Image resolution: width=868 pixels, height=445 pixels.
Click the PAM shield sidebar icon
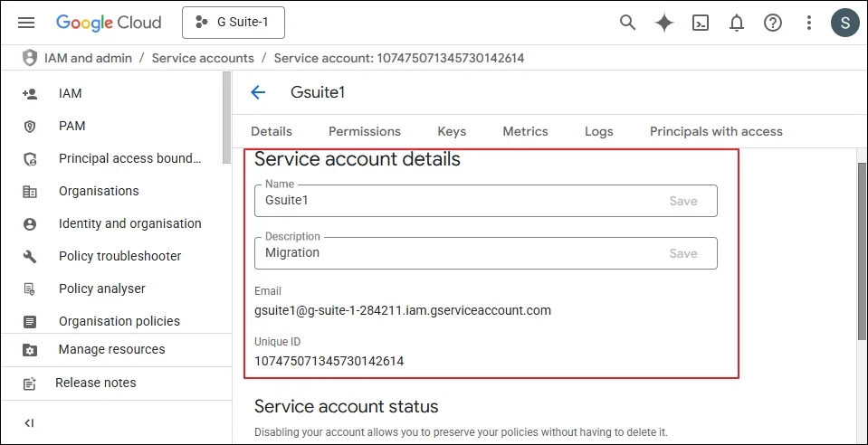tap(29, 127)
